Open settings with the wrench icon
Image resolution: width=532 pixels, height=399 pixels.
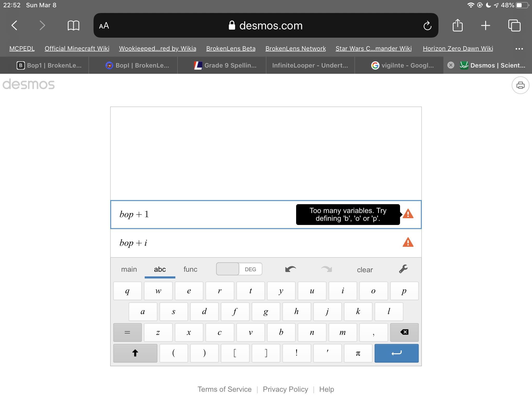pyautogui.click(x=403, y=269)
